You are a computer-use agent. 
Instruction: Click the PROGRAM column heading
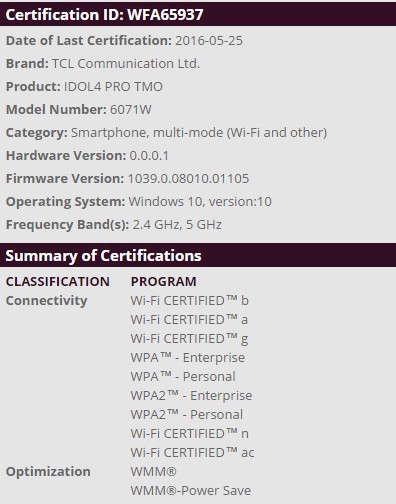click(163, 282)
